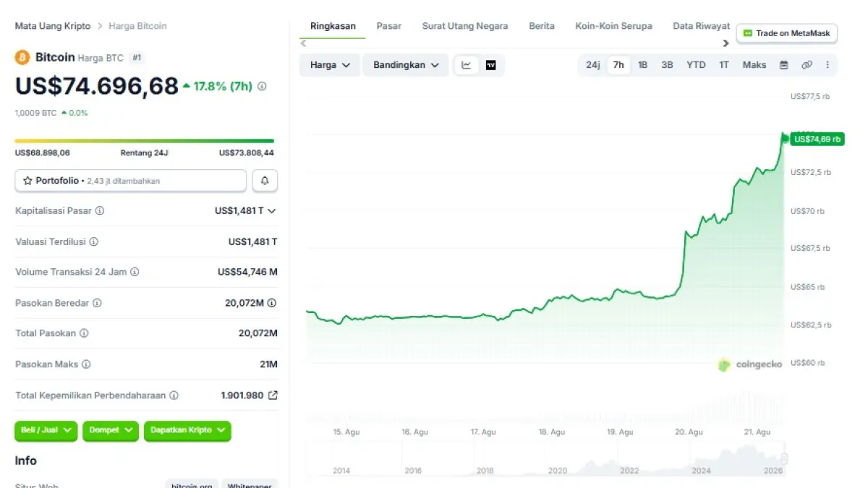Viewport: 868px width, 488px height.
Task: Open the Data Riwayat tab
Action: [702, 26]
